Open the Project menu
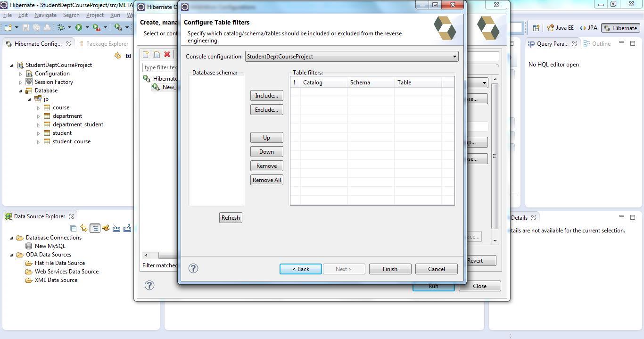644x339 pixels. pos(94,15)
